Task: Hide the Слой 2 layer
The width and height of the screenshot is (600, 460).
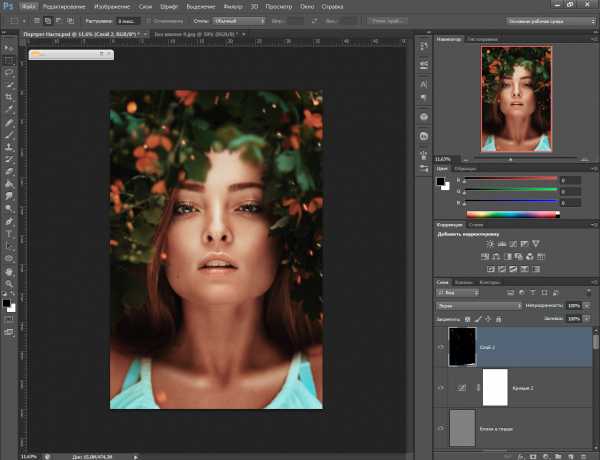Action: tap(442, 346)
